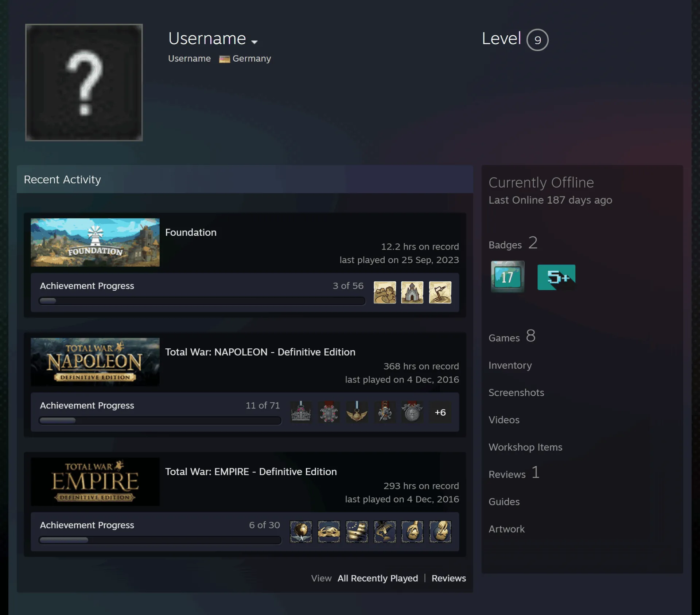Open the Foundation church achievement icon

(412, 292)
